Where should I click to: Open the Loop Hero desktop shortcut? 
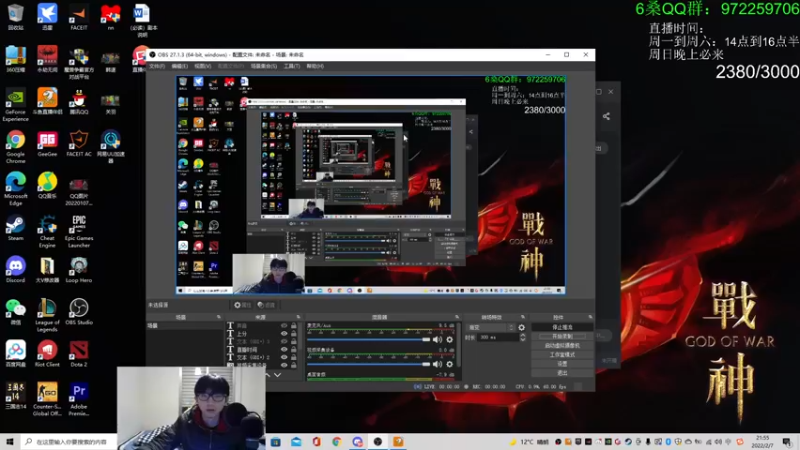tap(79, 269)
